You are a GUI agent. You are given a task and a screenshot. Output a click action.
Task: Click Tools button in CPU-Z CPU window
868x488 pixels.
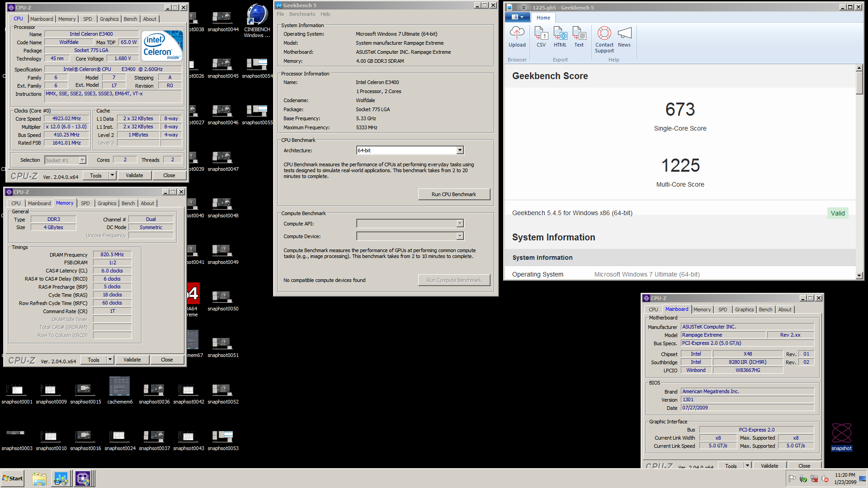(96, 175)
